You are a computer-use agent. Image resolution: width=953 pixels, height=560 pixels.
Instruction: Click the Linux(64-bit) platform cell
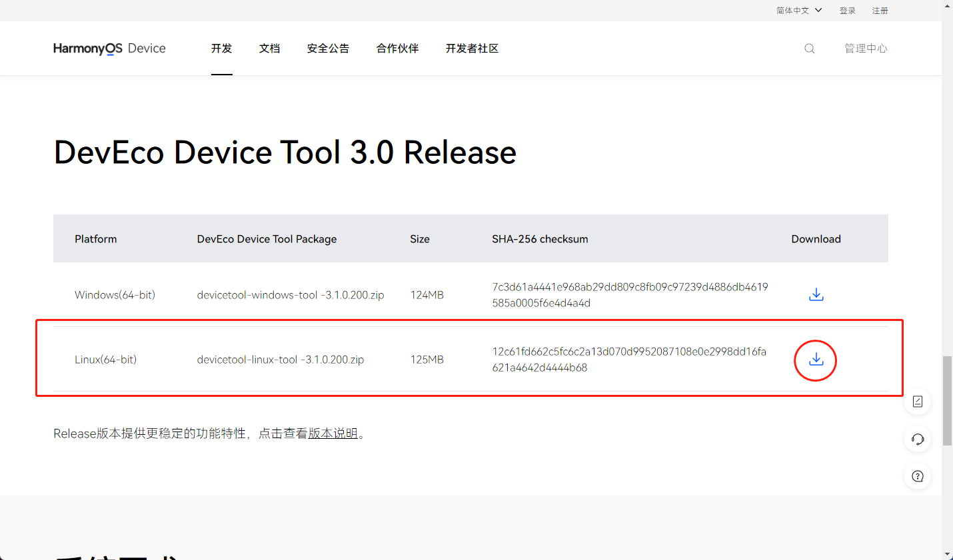(x=105, y=360)
